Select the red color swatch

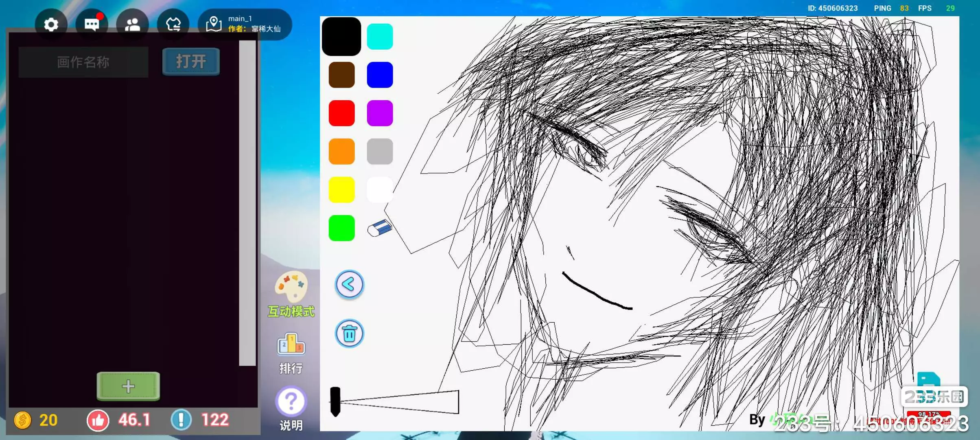point(341,113)
